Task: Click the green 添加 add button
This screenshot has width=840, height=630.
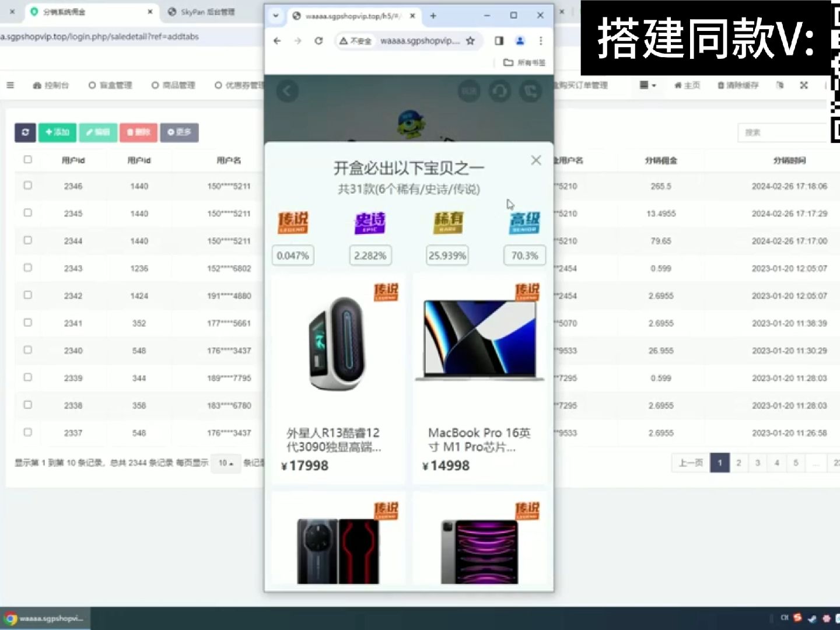Action: tap(57, 132)
